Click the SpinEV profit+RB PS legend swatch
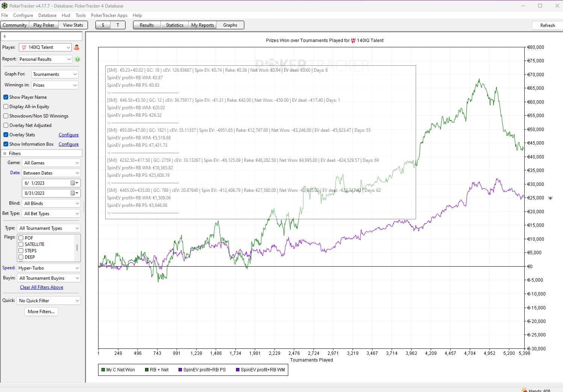This screenshot has height=392, width=563. click(x=180, y=370)
